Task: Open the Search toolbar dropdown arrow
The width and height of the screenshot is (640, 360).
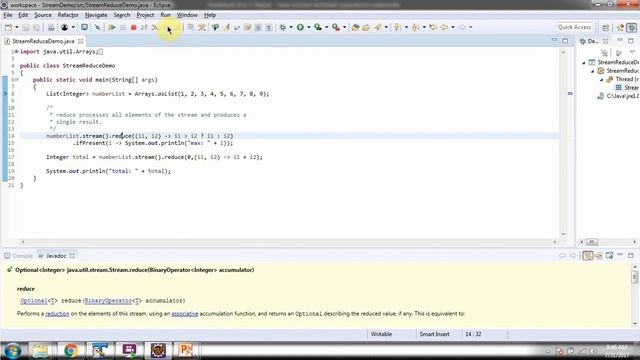Action: click(386, 27)
